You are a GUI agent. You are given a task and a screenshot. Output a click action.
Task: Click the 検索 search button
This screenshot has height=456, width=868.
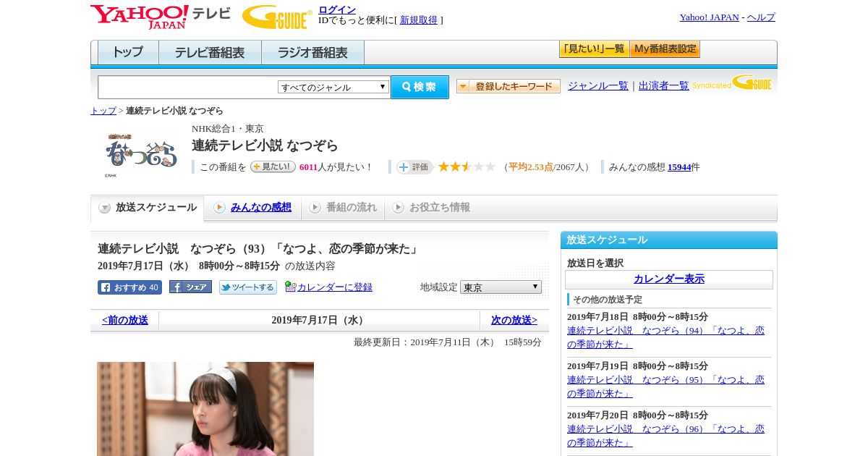tap(420, 87)
